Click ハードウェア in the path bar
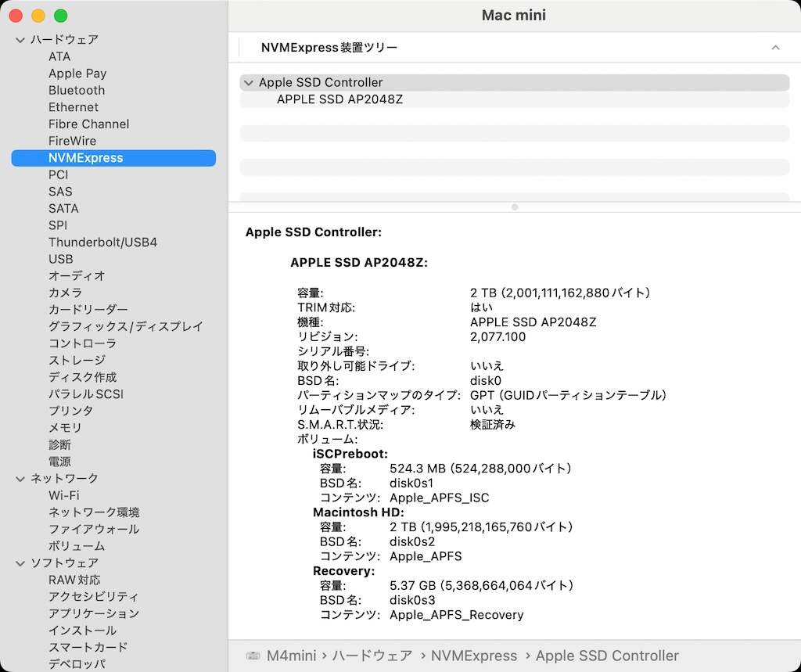 click(372, 656)
